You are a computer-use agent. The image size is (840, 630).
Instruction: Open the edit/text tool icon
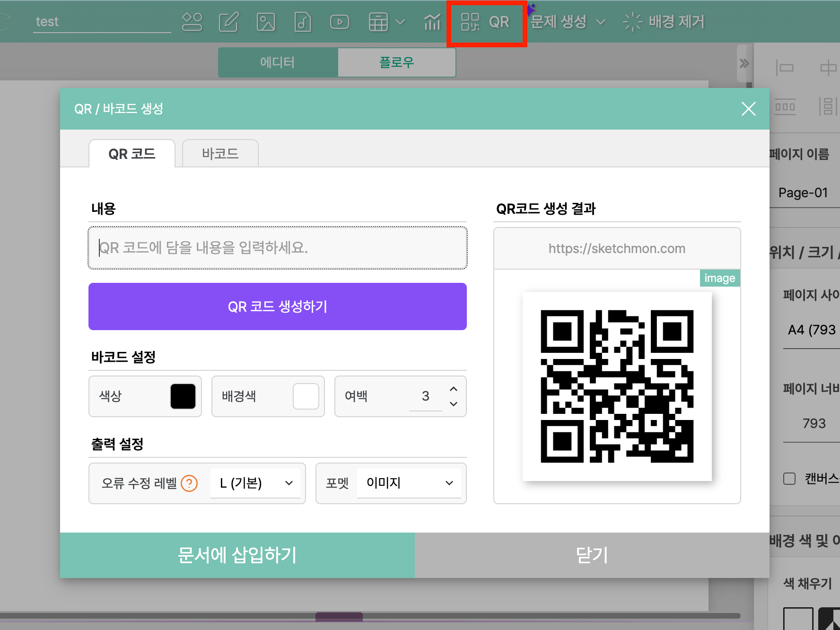click(228, 22)
